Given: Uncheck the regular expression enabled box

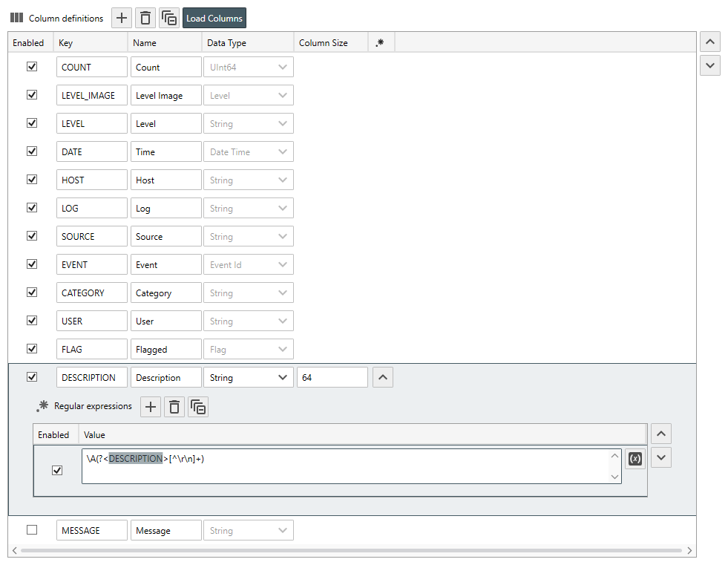Looking at the screenshot, I should 57,470.
